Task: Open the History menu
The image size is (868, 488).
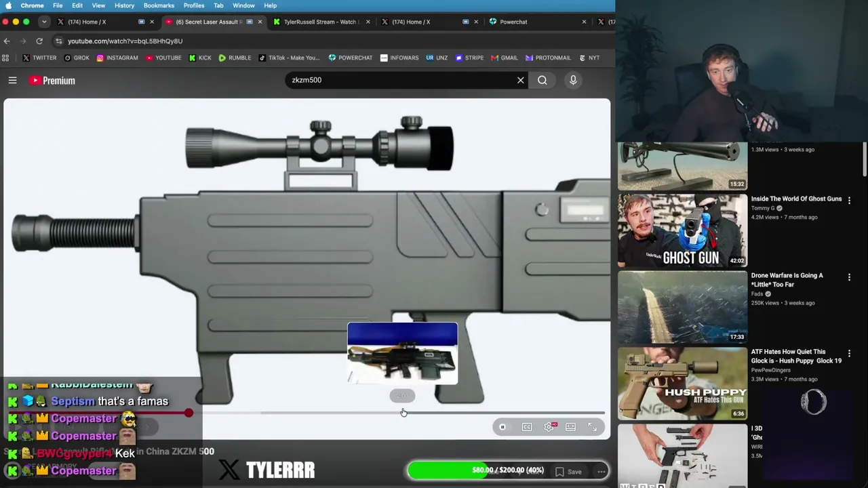Action: [x=124, y=5]
